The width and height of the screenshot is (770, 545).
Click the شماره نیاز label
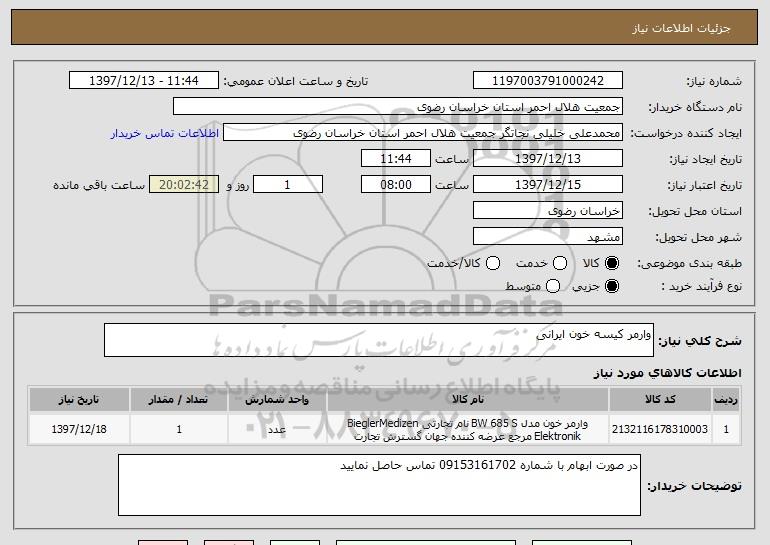(714, 81)
